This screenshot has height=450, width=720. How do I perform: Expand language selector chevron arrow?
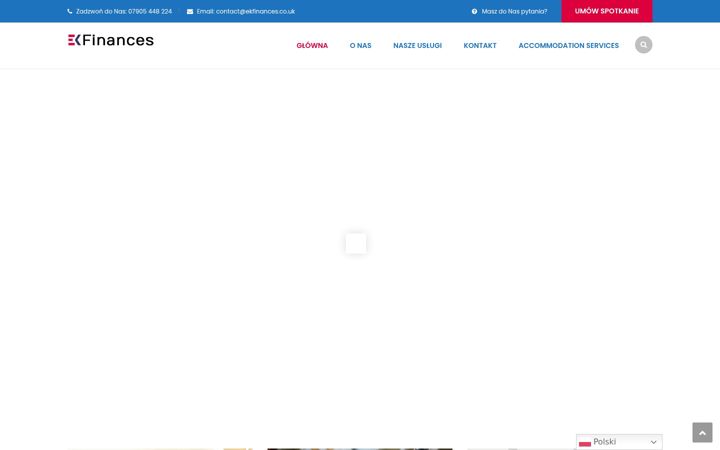click(653, 442)
